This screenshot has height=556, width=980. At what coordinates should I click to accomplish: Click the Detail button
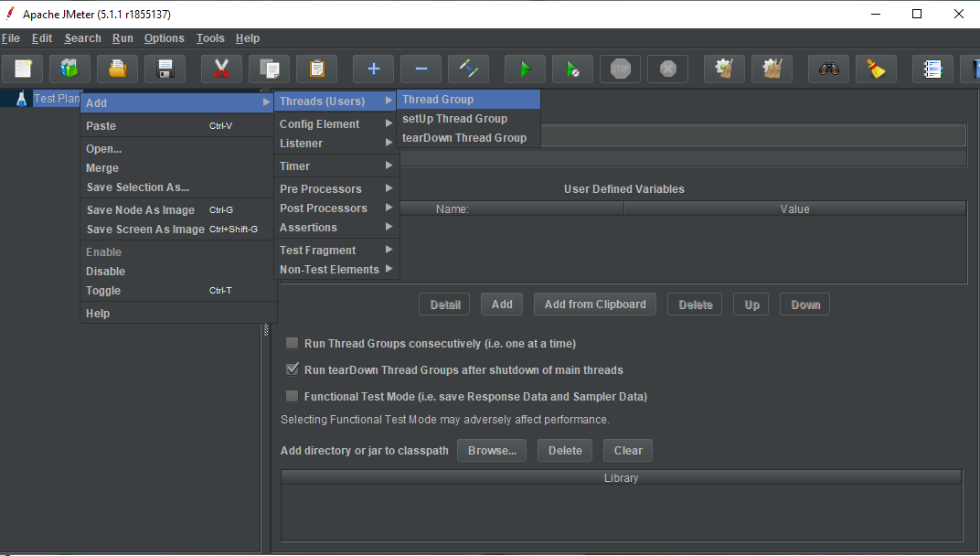444,305
